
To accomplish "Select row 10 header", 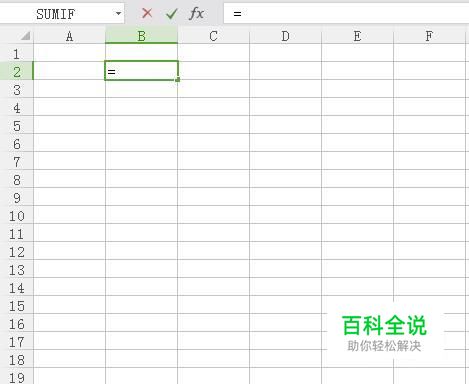I will [17, 215].
